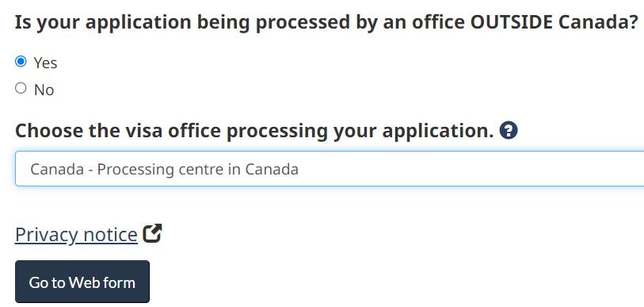Submit with the dark Go to Web form button
This screenshot has width=644, height=307.
click(82, 282)
